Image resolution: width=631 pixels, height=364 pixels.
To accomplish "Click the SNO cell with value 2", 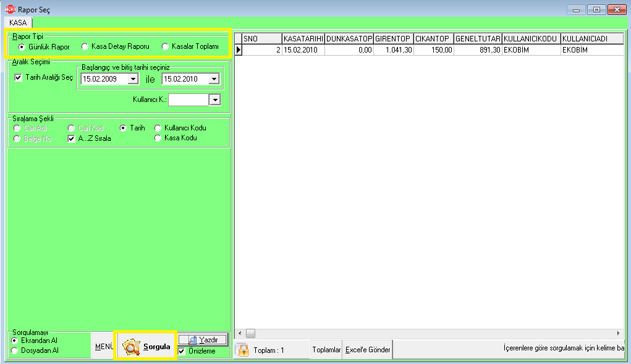I will point(262,50).
